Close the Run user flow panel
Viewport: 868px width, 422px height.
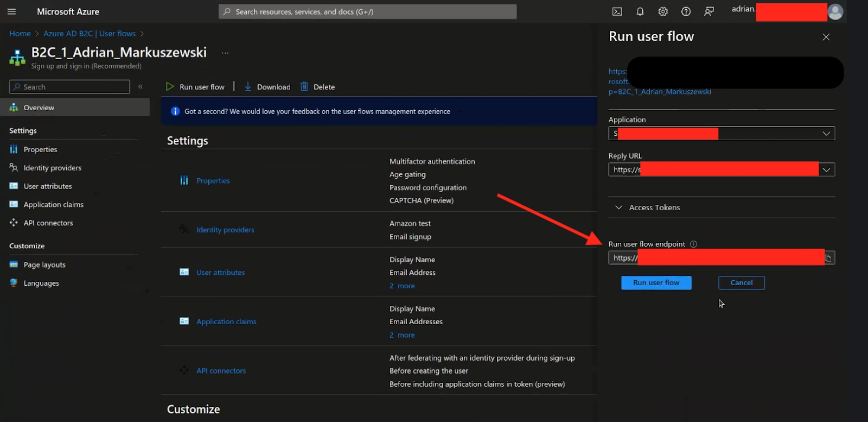coord(826,37)
